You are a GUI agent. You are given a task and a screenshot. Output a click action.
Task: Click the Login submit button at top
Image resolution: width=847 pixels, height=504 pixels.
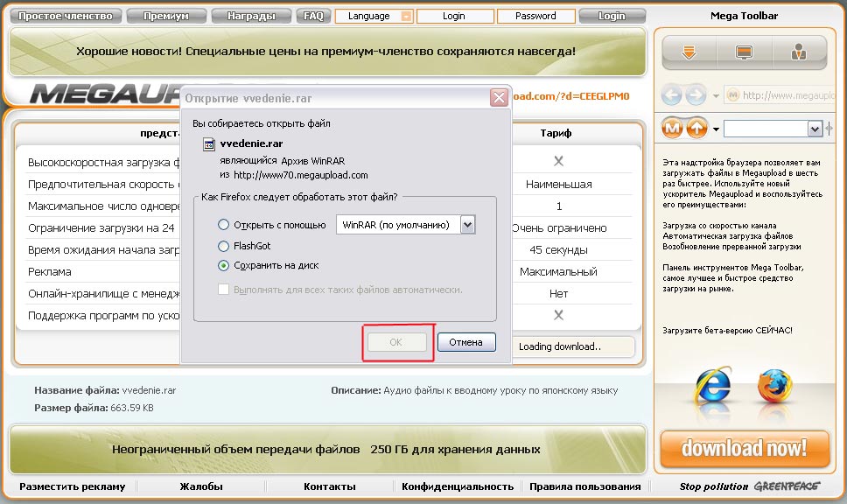tap(612, 17)
